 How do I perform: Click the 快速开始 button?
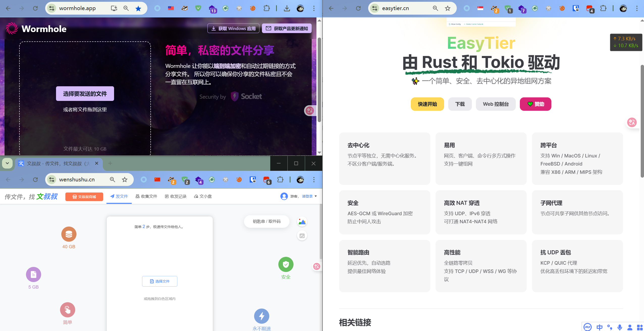[427, 104]
